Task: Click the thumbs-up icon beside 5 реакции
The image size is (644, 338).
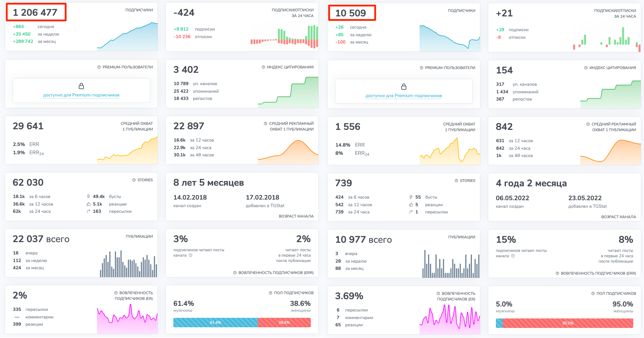Action: (411, 205)
